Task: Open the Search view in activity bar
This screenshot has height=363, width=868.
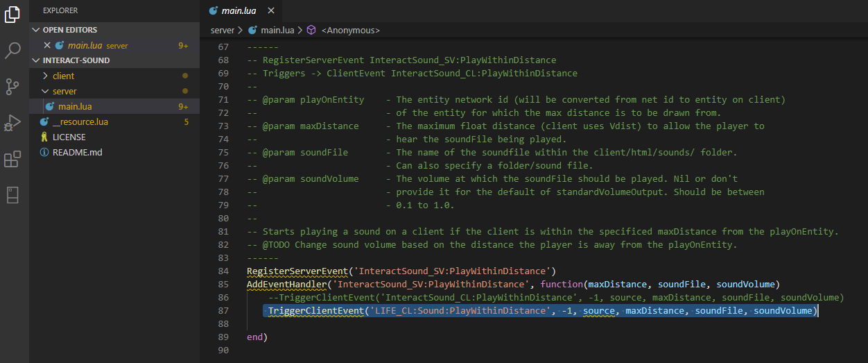Action: 12,51
